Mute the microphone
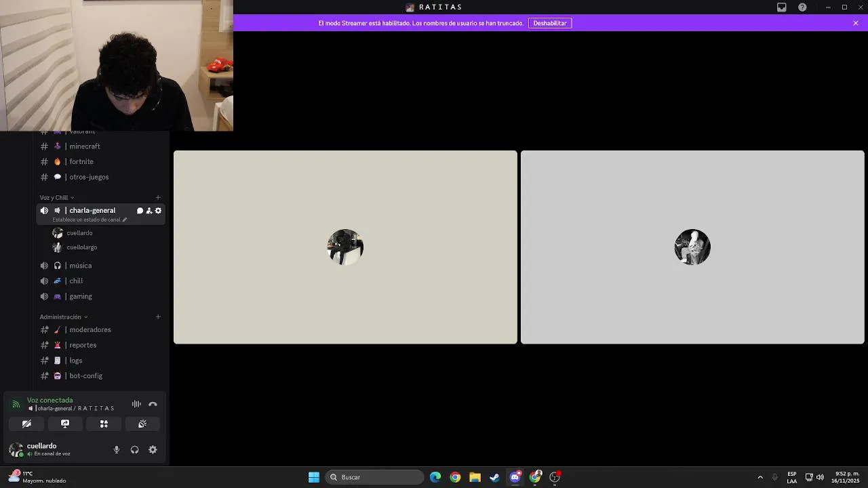The height and width of the screenshot is (488, 868). [117, 450]
